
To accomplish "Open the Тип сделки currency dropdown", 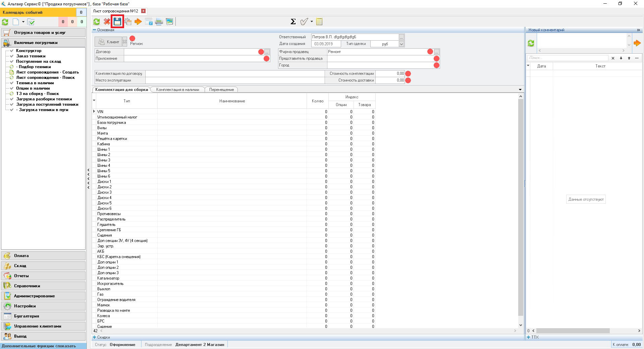I will pos(401,44).
